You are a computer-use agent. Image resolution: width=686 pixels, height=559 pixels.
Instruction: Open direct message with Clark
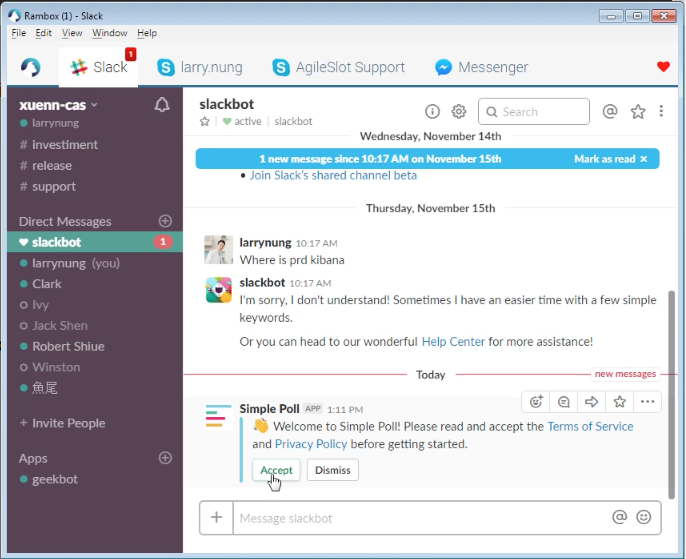pos(94,284)
